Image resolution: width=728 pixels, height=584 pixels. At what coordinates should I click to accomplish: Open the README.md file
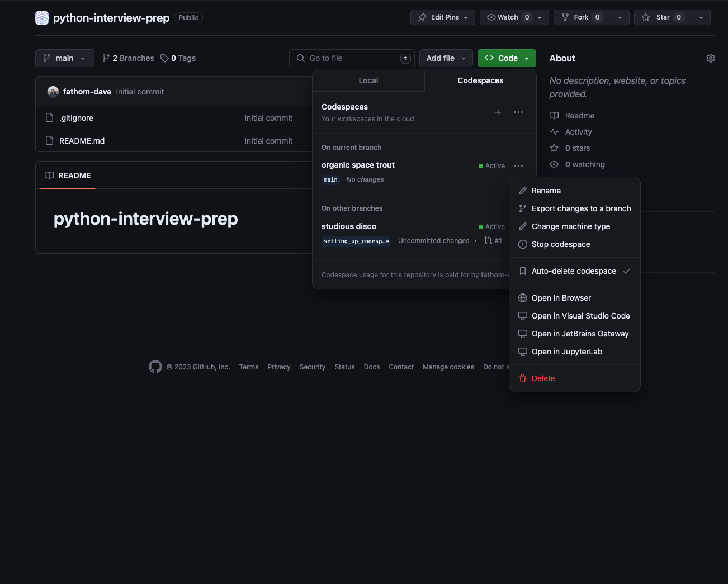[x=82, y=141]
